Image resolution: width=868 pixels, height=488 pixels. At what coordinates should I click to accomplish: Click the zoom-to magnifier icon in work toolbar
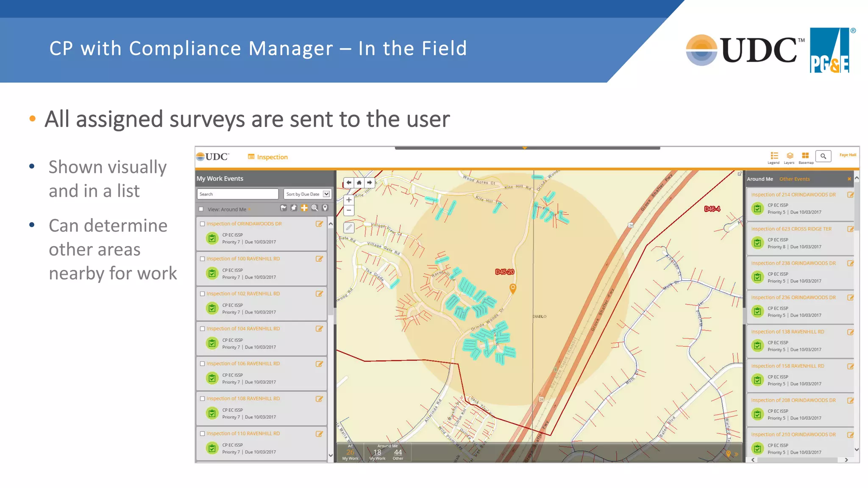(314, 208)
